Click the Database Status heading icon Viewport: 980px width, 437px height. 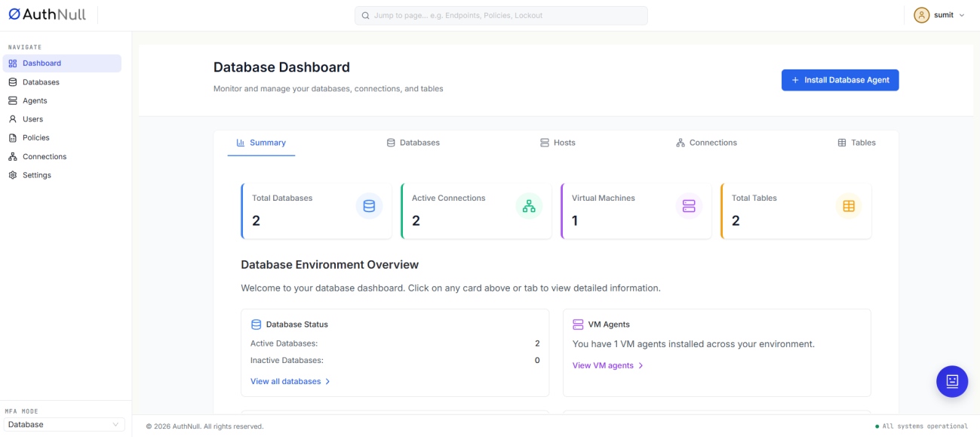pos(256,325)
